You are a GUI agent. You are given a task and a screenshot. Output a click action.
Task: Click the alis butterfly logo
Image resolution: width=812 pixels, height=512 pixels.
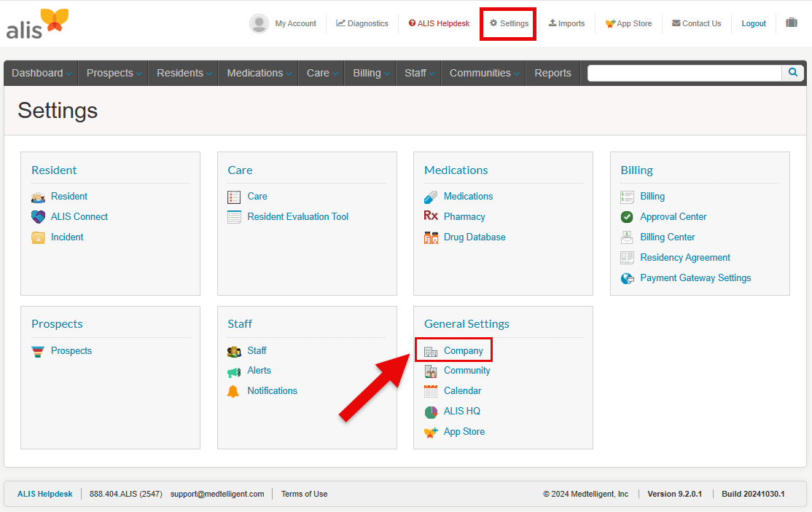[x=38, y=24]
